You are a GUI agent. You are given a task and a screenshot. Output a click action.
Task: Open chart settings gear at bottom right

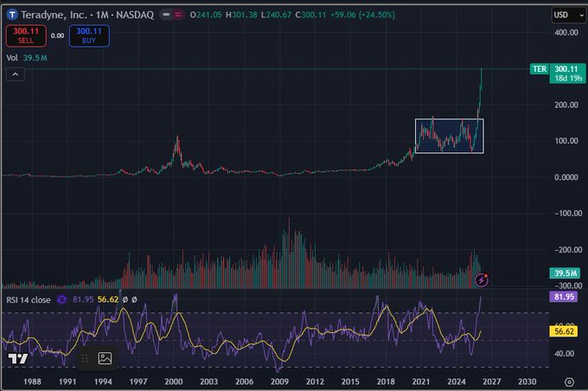pyautogui.click(x=568, y=381)
